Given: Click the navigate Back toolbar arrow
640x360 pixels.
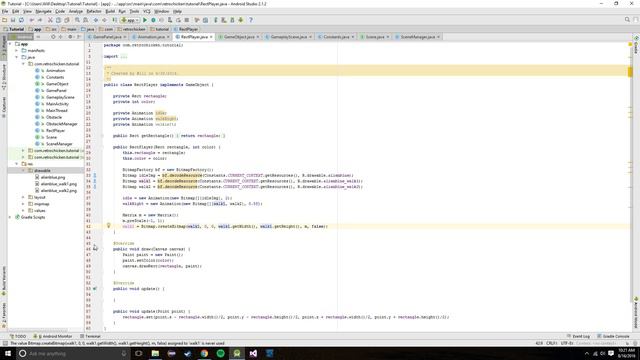Looking at the screenshot, I should tap(96, 20).
